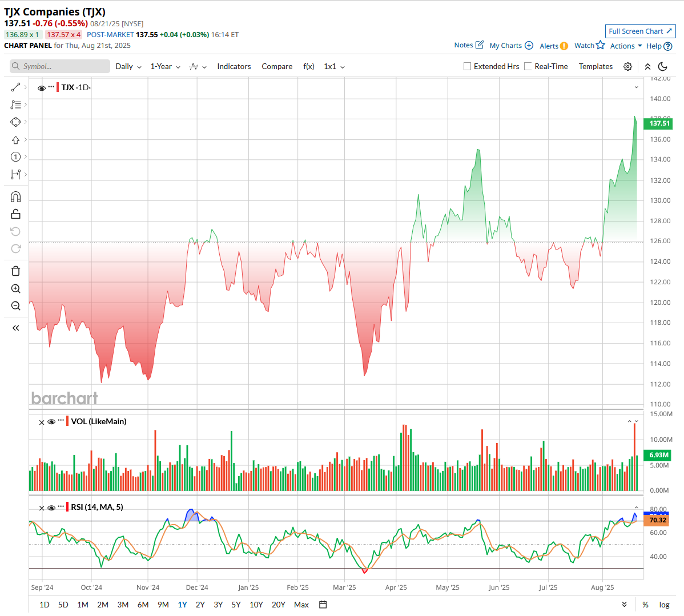Click the undo arrow icon
This screenshot has width=684, height=616.
16,231
